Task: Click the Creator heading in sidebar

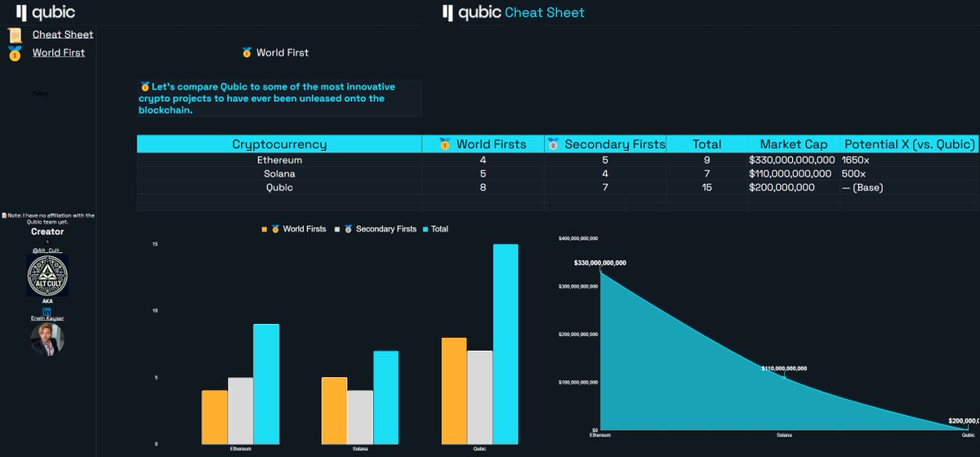Action: pos(47,232)
